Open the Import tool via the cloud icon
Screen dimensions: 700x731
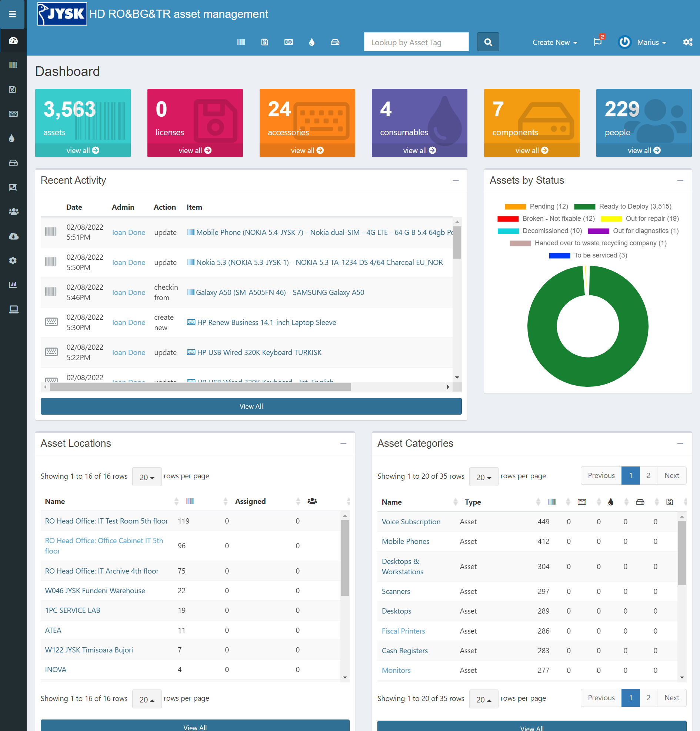tap(13, 236)
